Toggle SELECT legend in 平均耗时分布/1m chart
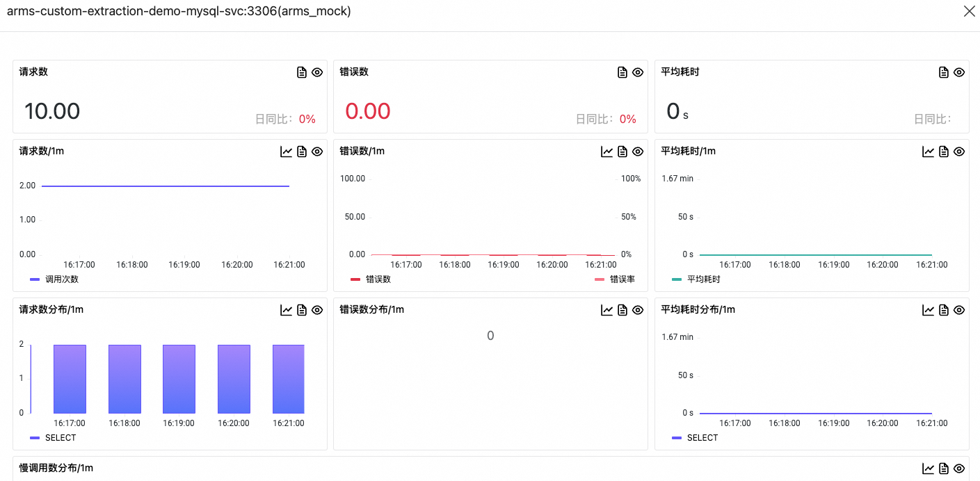 coord(695,438)
